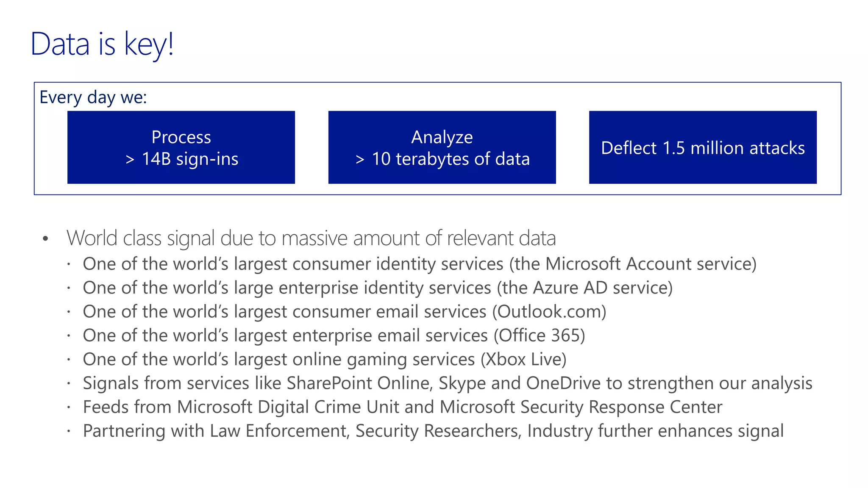Image resolution: width=868 pixels, height=488 pixels.
Task: Click the Xbox Live gaming services bullet
Action: coord(325,359)
